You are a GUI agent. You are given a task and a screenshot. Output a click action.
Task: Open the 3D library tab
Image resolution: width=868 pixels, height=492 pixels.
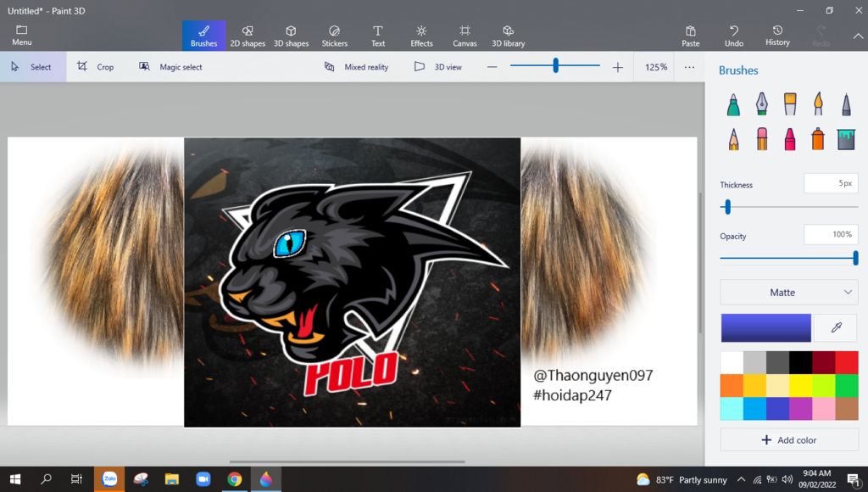point(509,36)
